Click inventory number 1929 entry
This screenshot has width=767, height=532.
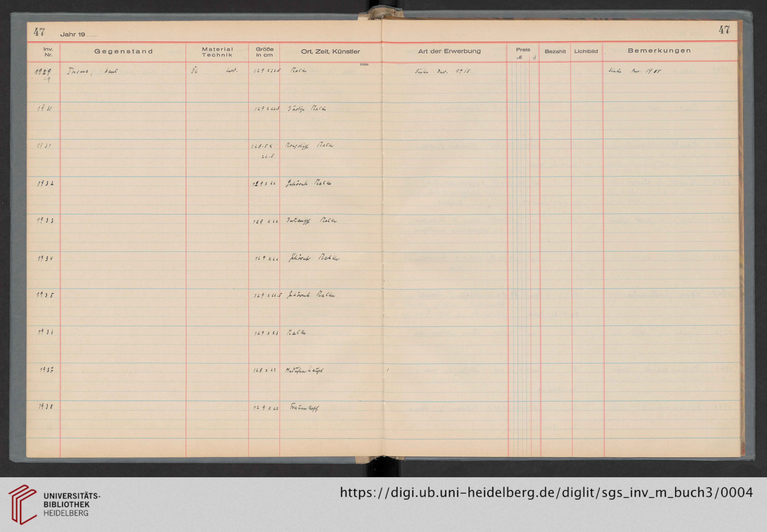pos(44,71)
